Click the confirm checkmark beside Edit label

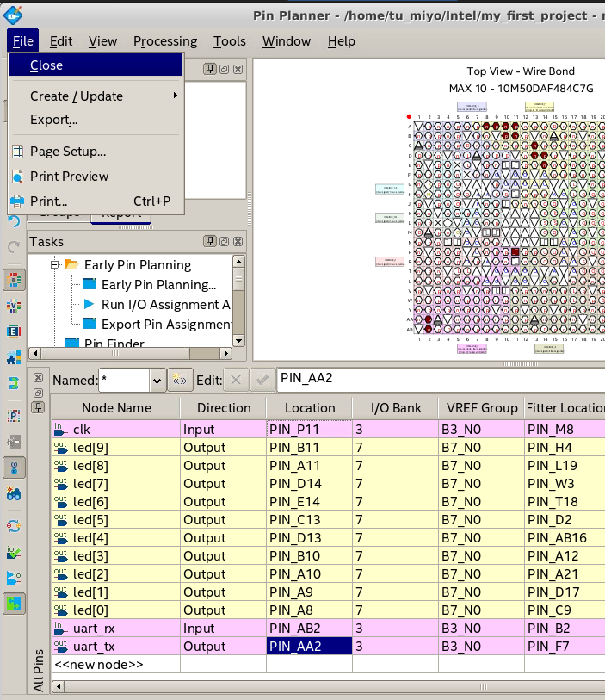pyautogui.click(x=262, y=381)
